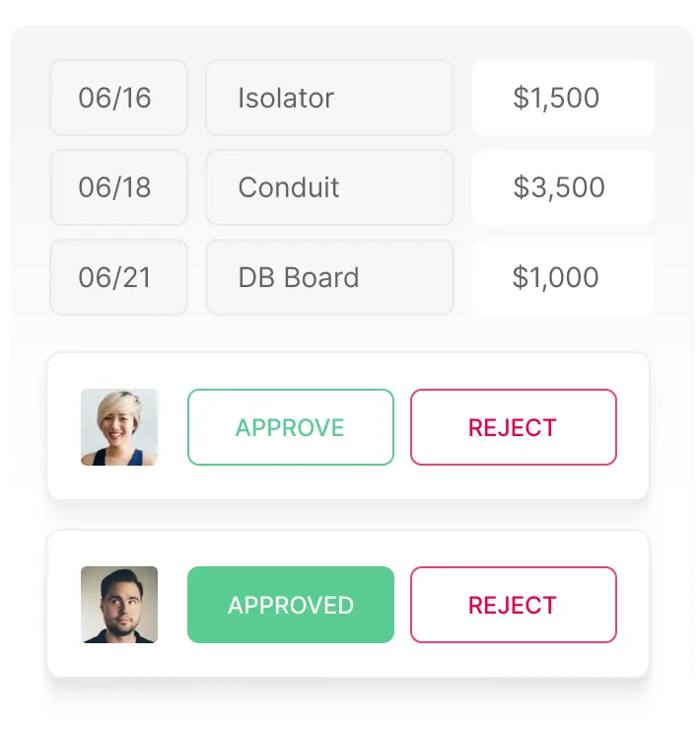The image size is (700, 732).
Task: Select the 06/16 date field
Action: click(118, 98)
